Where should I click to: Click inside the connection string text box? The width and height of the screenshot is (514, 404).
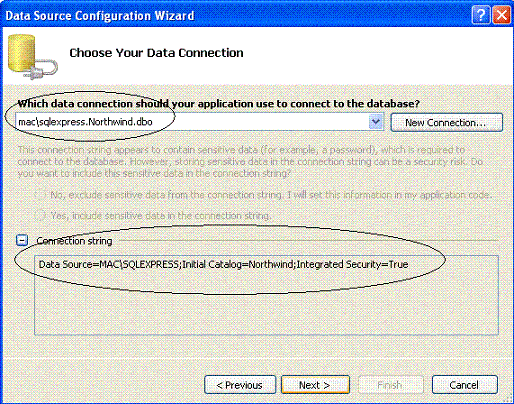266,295
